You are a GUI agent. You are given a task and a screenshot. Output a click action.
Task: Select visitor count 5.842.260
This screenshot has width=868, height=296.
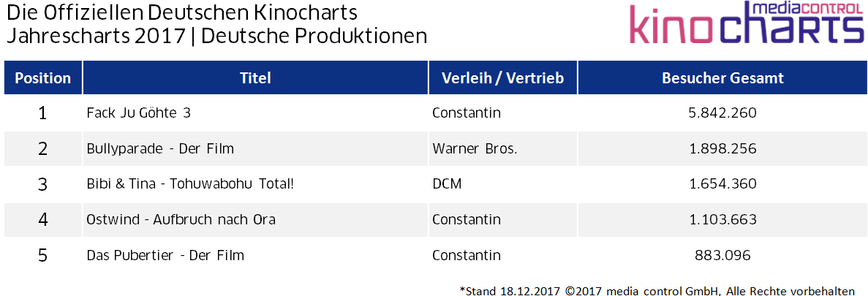tap(722, 113)
